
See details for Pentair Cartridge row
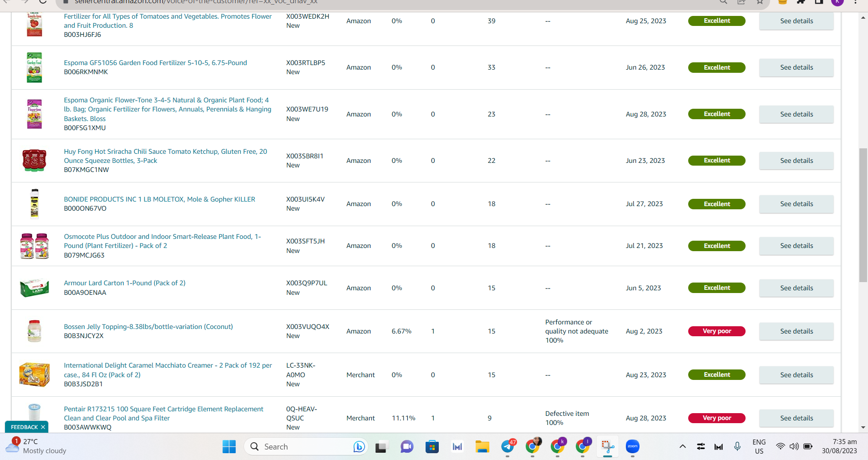(796, 418)
